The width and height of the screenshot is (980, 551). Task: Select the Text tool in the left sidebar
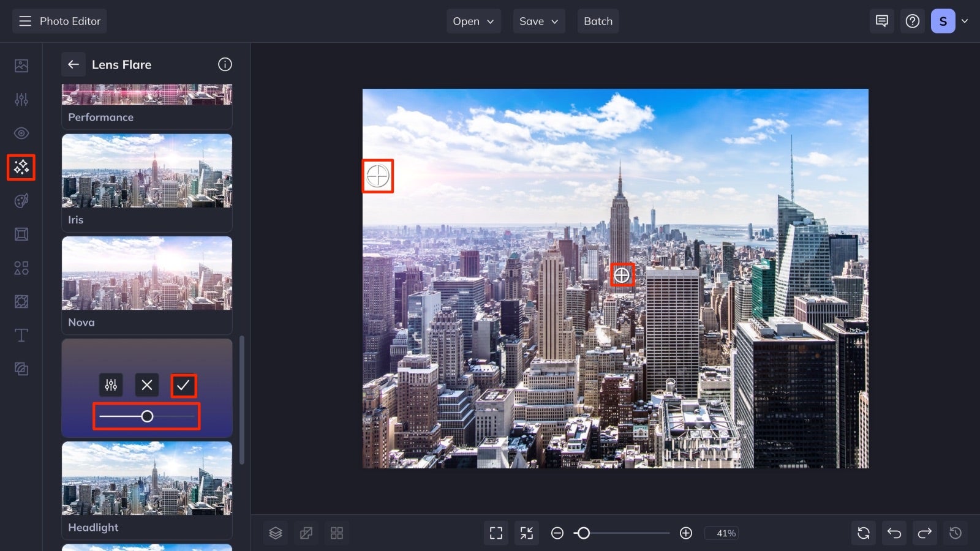click(21, 335)
